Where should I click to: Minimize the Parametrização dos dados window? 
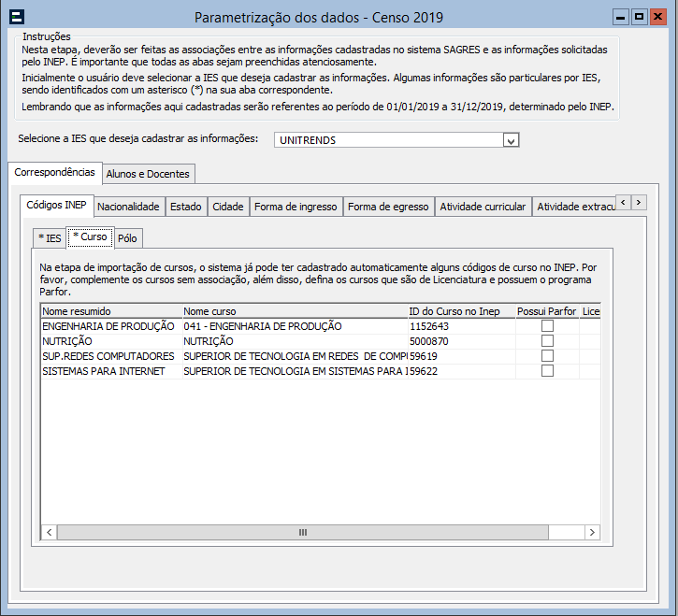point(621,17)
